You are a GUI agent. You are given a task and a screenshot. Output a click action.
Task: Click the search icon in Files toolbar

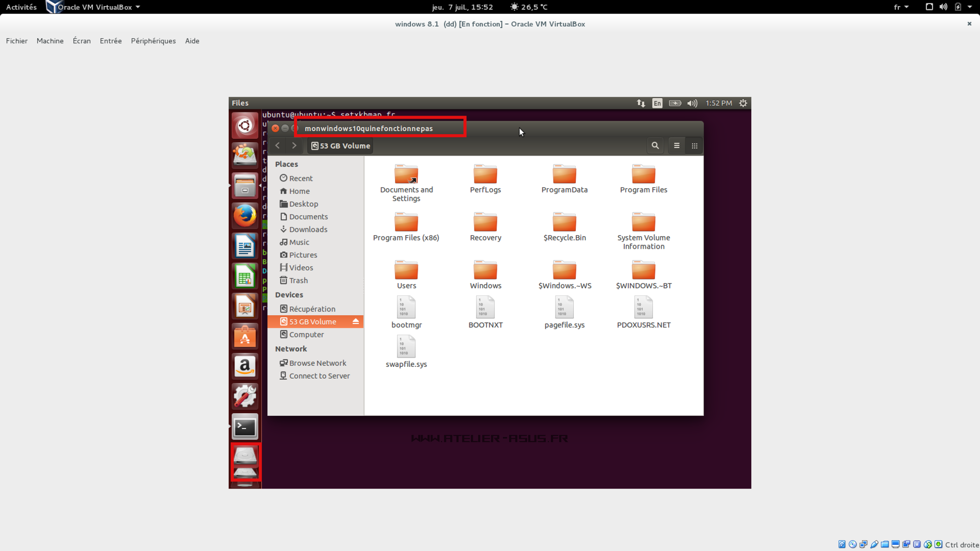tap(655, 145)
